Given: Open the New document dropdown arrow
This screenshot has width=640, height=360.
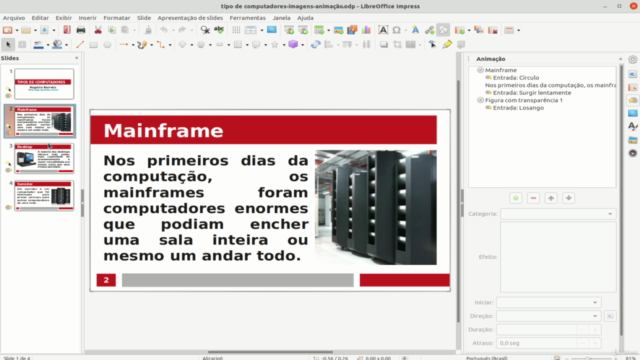Looking at the screenshot, I should (17, 30).
